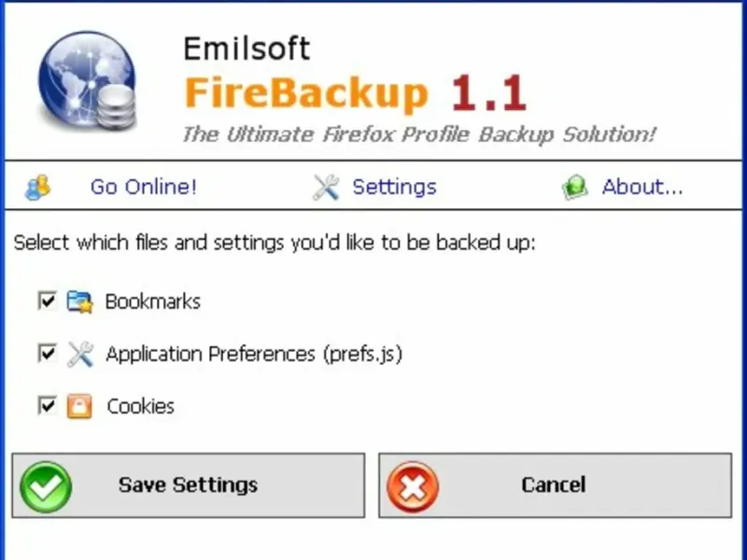Screen dimensions: 747x560
Task: Click the red X cancel icon
Action: (412, 486)
